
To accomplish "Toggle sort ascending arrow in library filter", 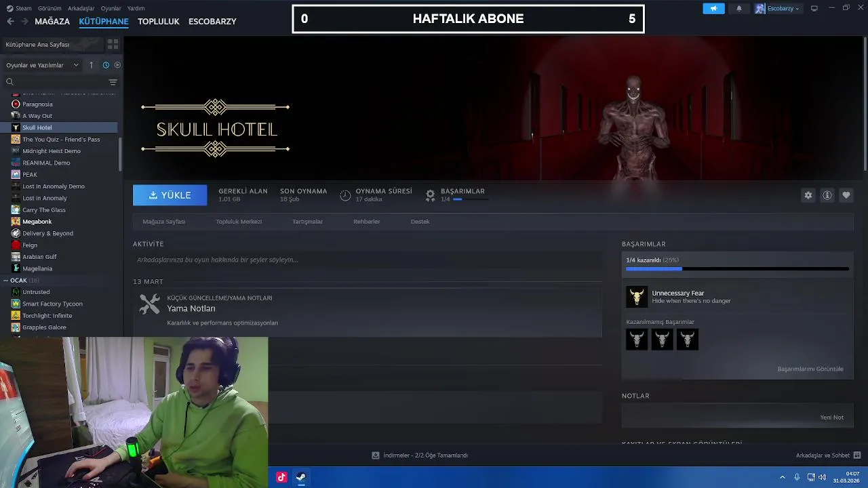I will [x=92, y=65].
